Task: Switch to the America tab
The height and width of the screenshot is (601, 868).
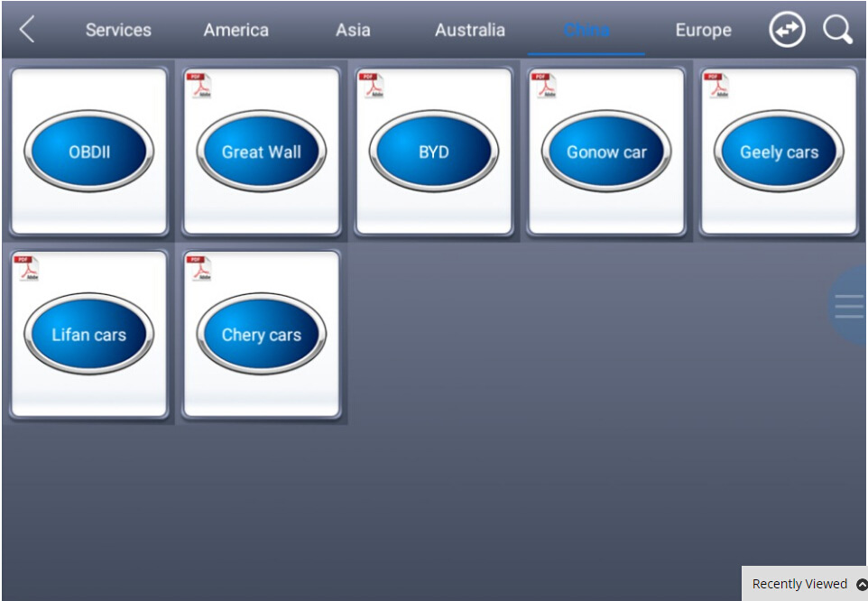Action: (x=235, y=30)
